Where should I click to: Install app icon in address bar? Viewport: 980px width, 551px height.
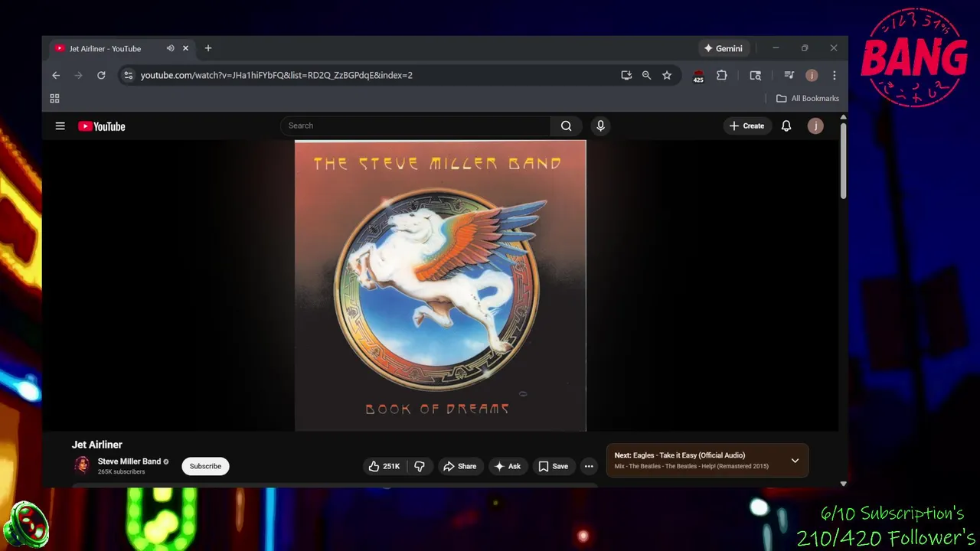626,75
